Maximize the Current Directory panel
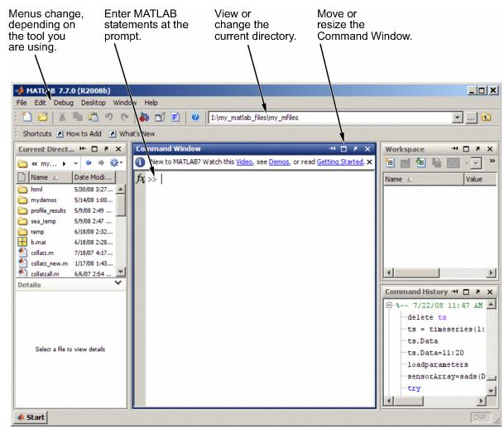This screenshot has height=429, width=504. (94, 149)
